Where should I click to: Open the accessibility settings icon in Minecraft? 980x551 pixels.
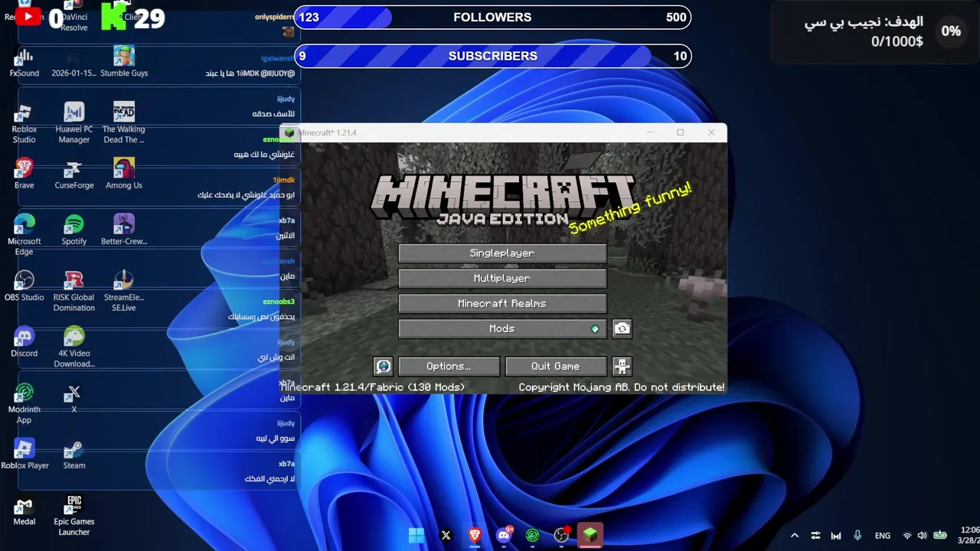click(622, 367)
